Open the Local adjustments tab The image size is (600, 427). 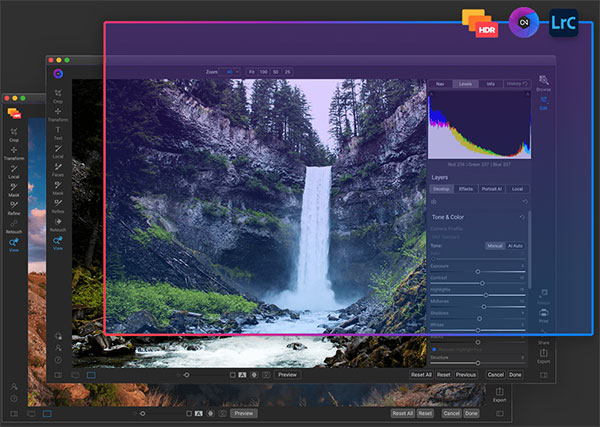point(517,189)
